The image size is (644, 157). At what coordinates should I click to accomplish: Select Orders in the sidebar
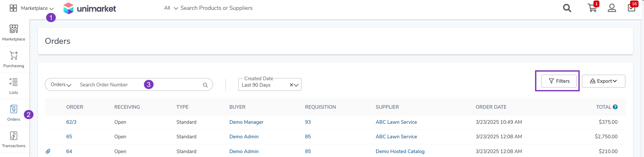(14, 113)
